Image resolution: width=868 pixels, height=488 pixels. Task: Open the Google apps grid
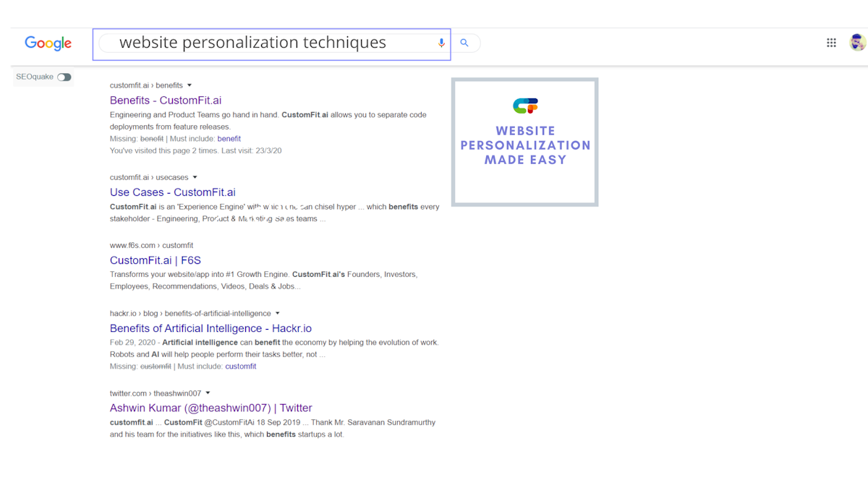pos(831,43)
